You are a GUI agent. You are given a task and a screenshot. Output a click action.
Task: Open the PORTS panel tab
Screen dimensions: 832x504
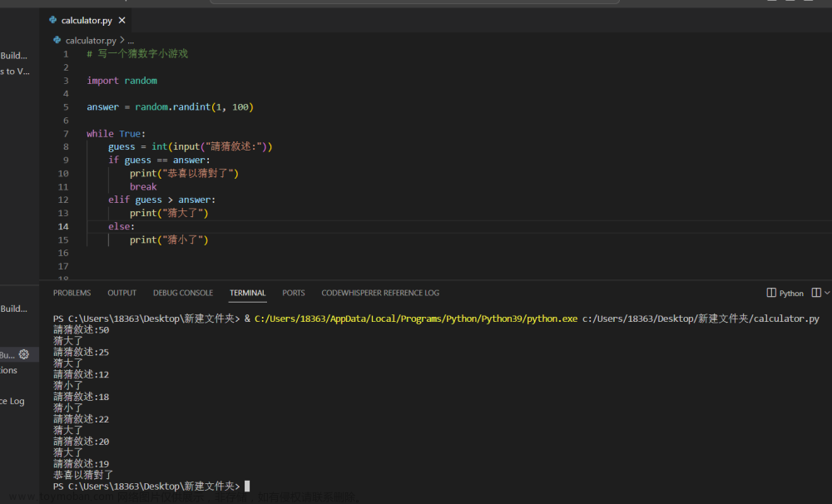[294, 293]
